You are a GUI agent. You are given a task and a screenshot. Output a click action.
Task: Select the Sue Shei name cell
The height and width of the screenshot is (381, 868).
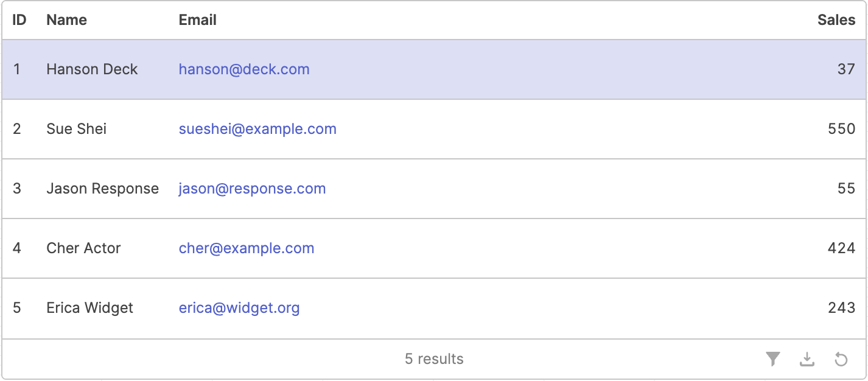(77, 129)
